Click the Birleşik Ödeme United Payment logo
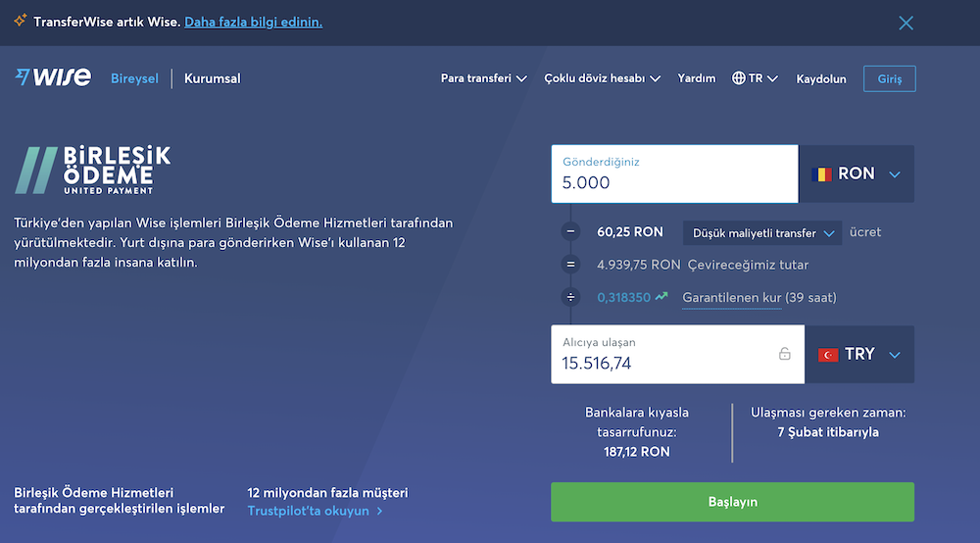 point(92,170)
